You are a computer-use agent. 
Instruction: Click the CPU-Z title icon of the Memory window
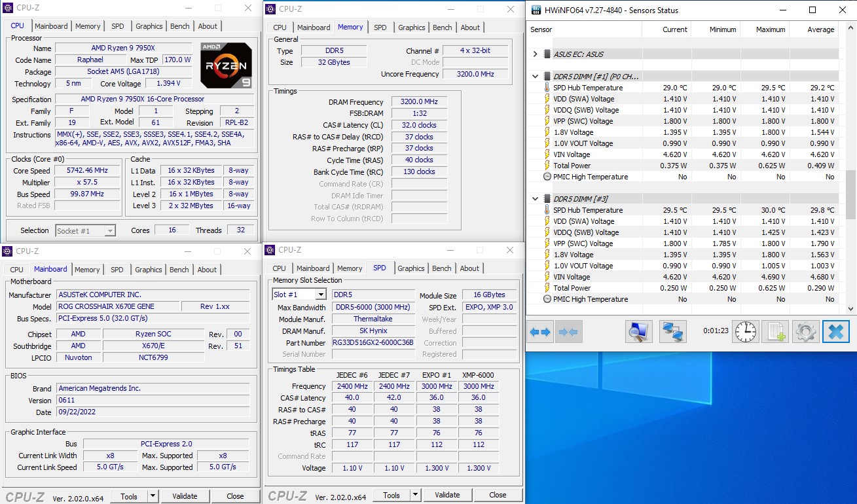coord(270,9)
